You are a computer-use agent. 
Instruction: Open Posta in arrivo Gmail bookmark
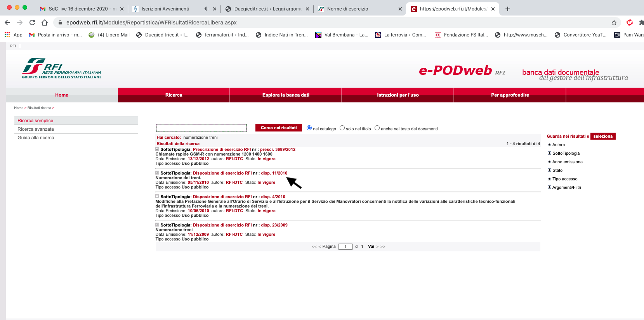coord(55,35)
